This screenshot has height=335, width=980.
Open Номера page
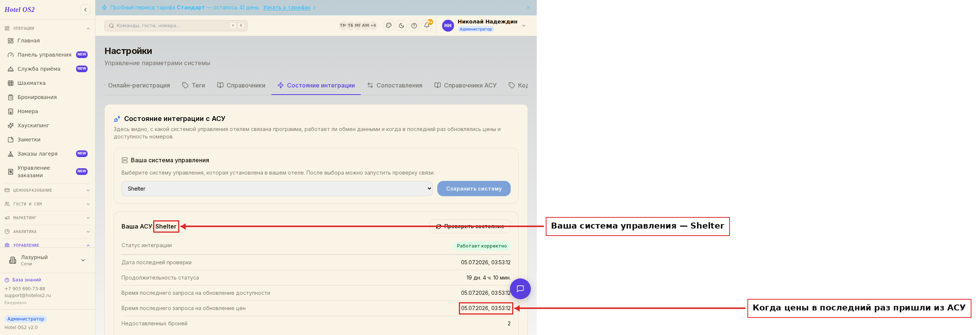[48, 111]
